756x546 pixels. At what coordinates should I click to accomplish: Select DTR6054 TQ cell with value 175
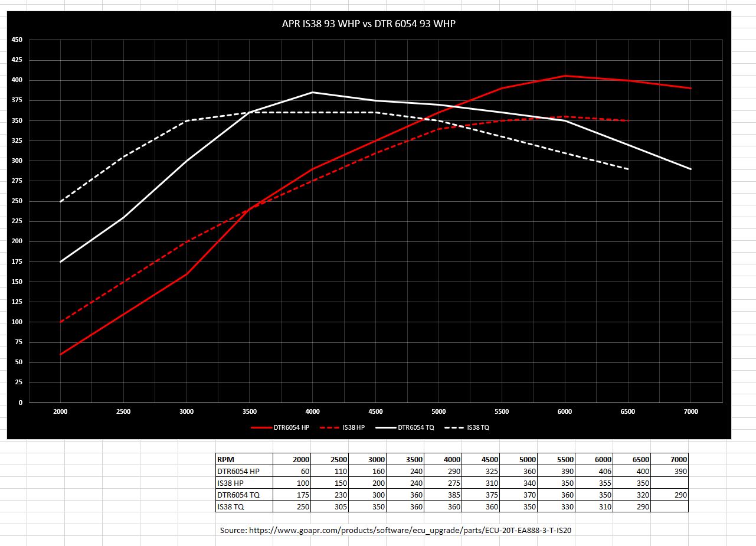point(292,495)
